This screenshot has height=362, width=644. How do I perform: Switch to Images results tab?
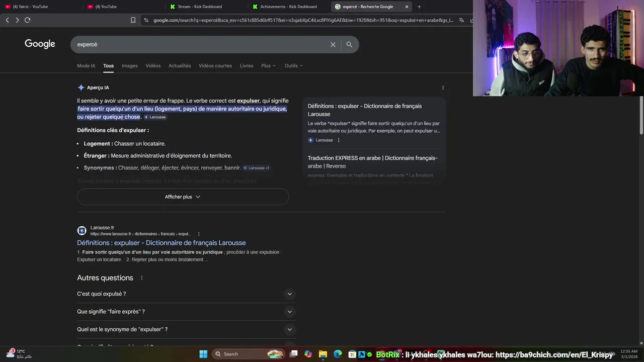129,66
